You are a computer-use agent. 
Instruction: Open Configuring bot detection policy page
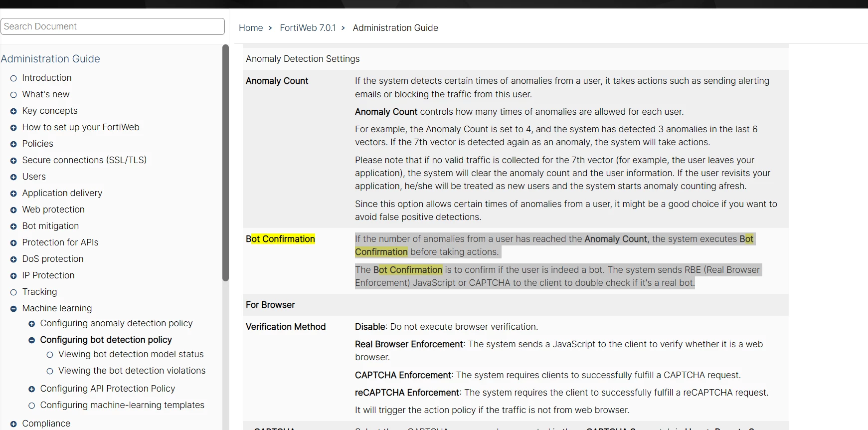coord(106,340)
